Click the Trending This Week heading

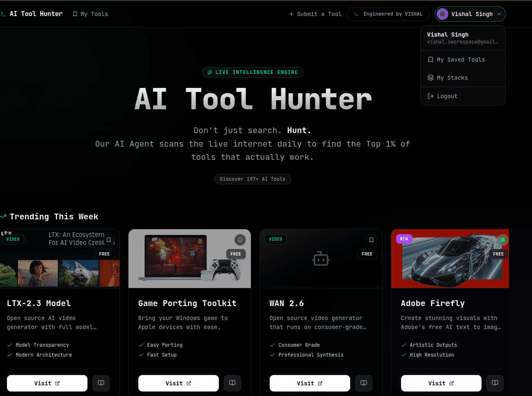tap(54, 216)
